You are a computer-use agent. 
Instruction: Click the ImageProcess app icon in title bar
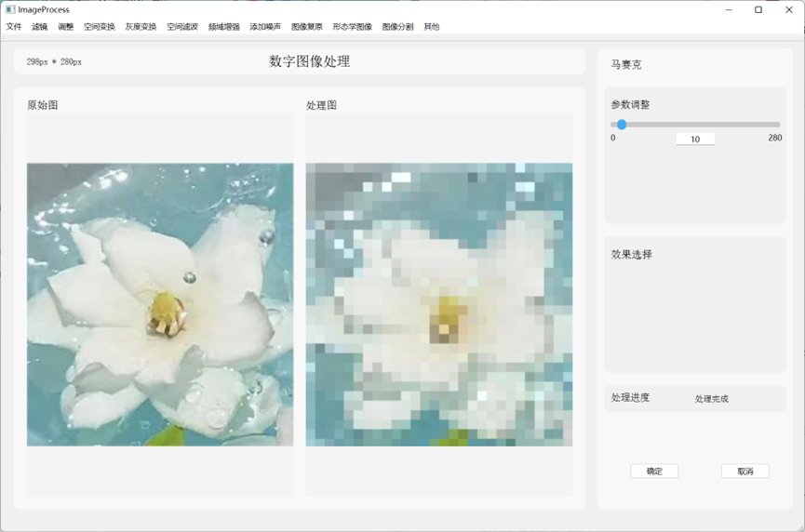coord(10,9)
